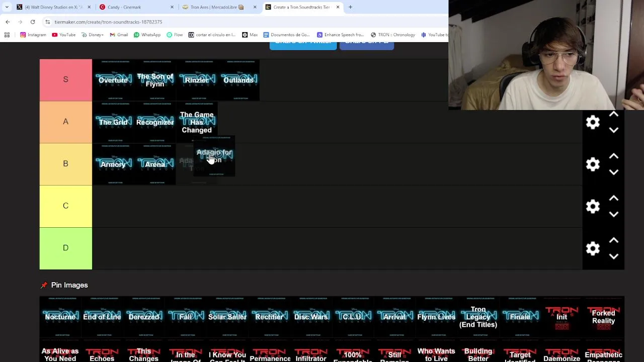Open Enhance Speech bookmark
The image size is (644, 362).
(340, 35)
